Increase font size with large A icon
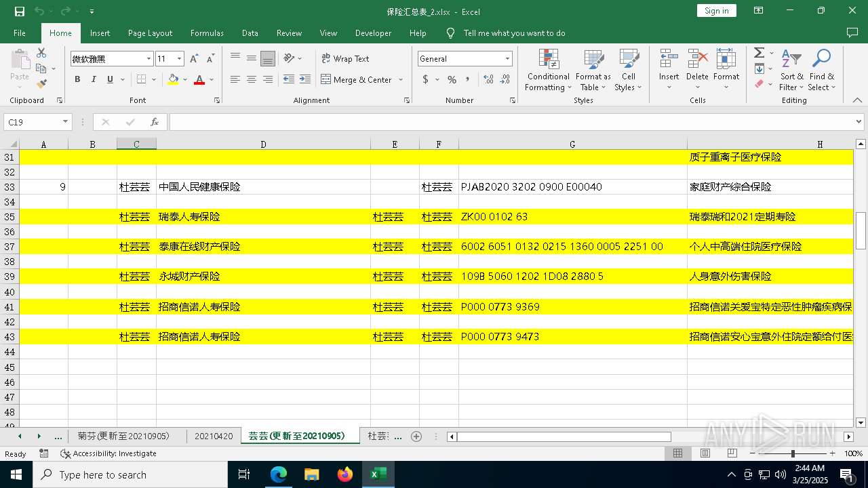868x488 pixels. [195, 59]
